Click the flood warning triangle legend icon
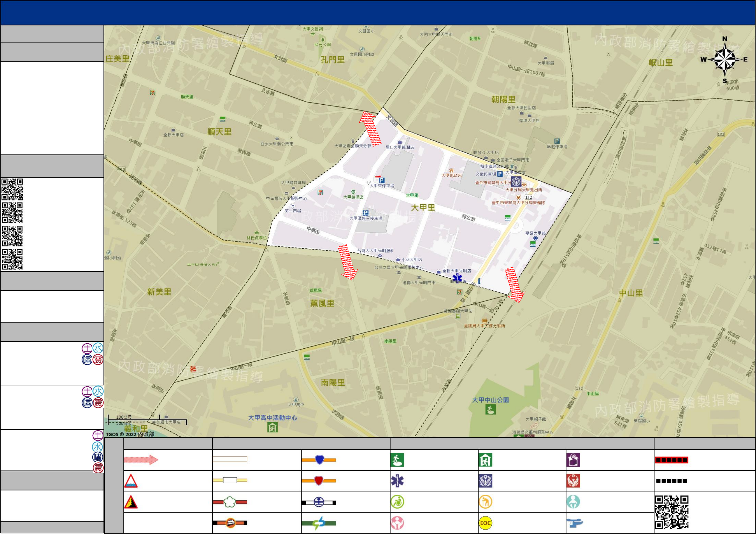This screenshot has width=756, height=534. point(131,481)
